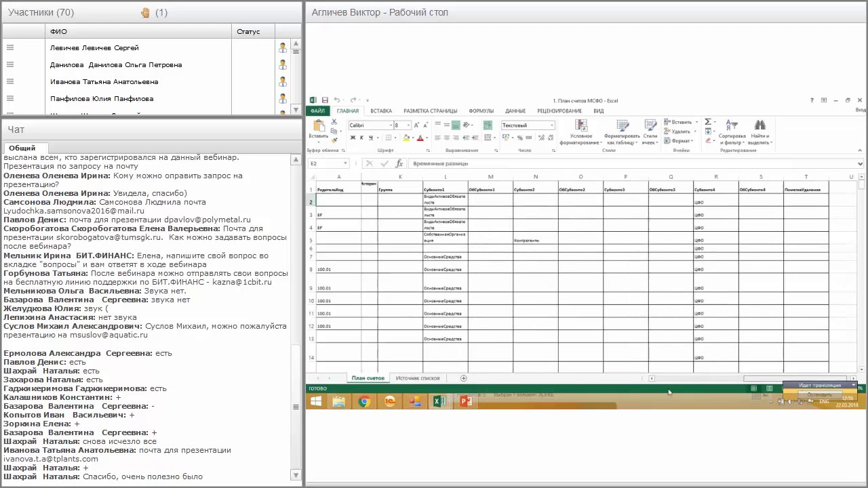
Task: Toggle middle vertical alignment
Action: click(x=447, y=125)
